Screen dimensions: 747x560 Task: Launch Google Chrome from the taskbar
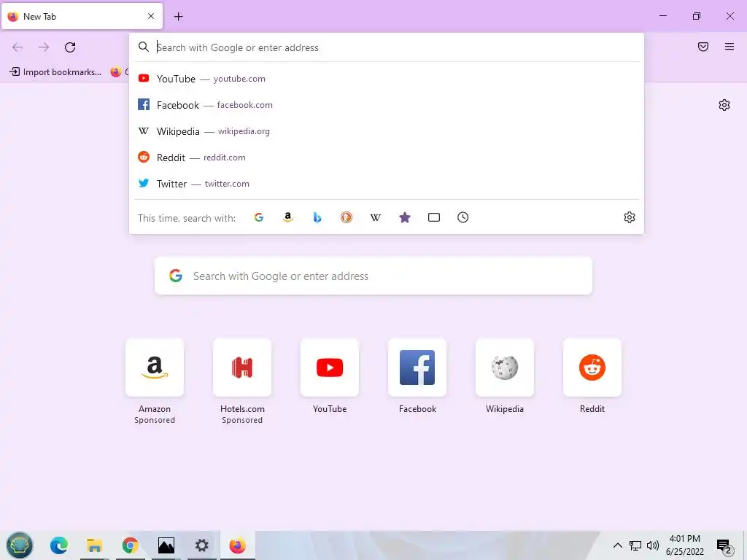click(x=130, y=545)
